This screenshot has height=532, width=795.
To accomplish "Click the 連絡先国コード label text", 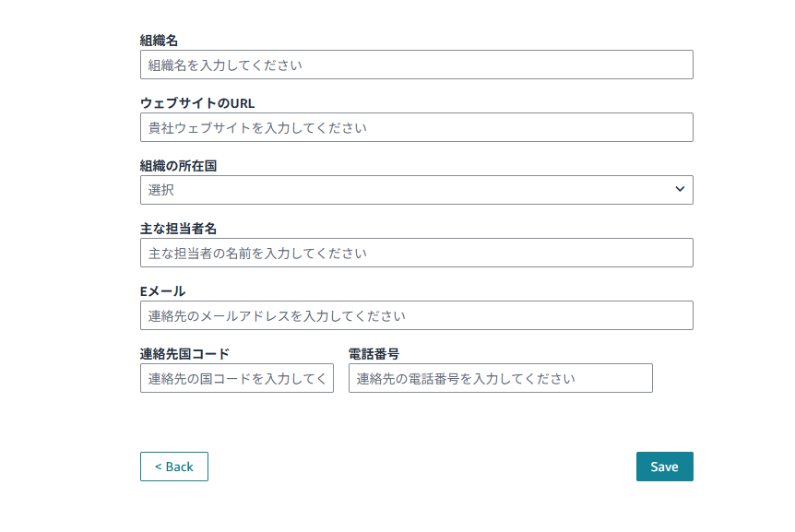I will point(184,354).
